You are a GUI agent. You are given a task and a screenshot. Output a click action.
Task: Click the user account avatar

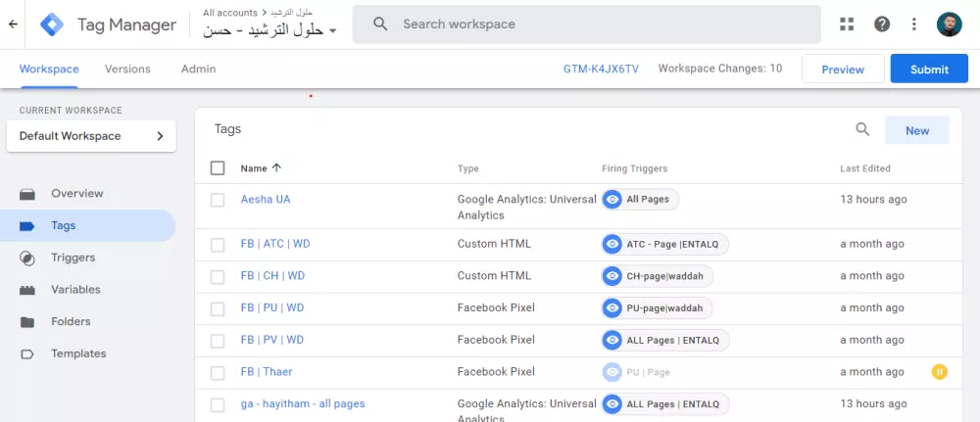949,24
